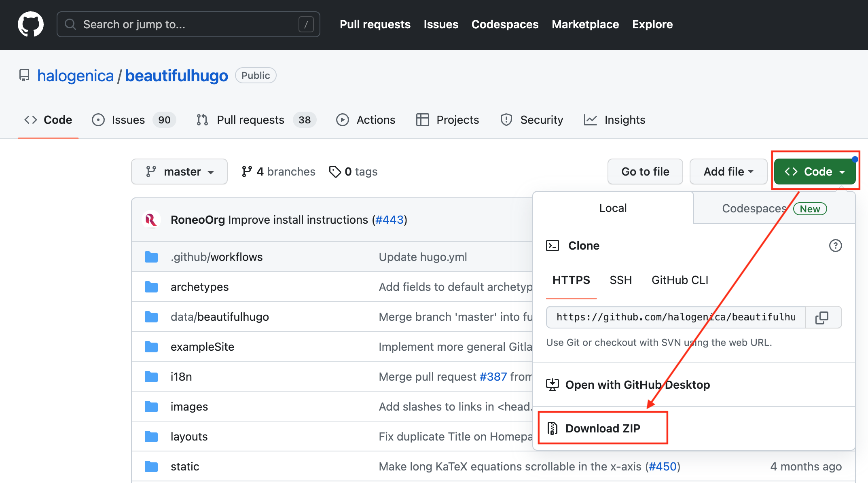Viewport: 868px width, 483px height.
Task: Open the Issues tab with 90 issues
Action: pyautogui.click(x=134, y=120)
